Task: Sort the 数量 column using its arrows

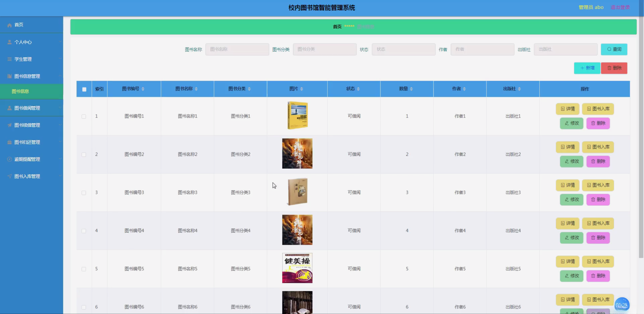Action: (411, 89)
